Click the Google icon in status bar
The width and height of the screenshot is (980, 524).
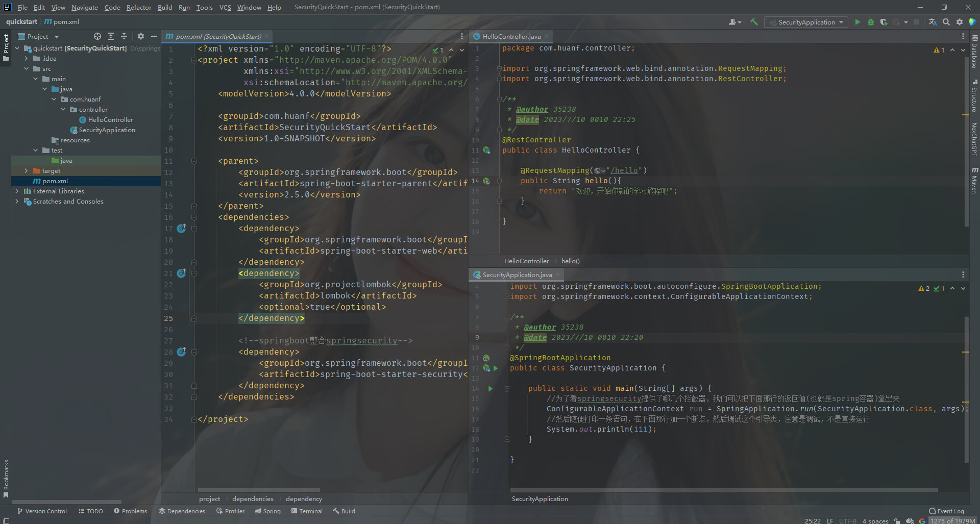point(922,521)
